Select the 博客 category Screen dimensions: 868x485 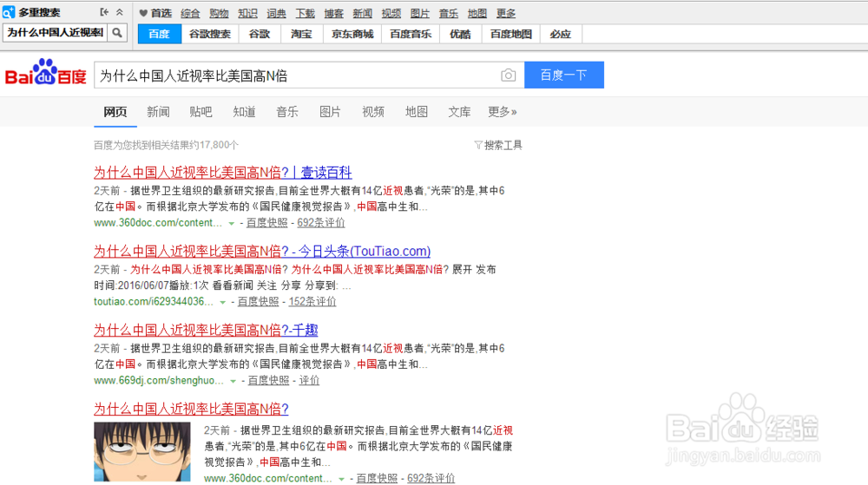[334, 13]
